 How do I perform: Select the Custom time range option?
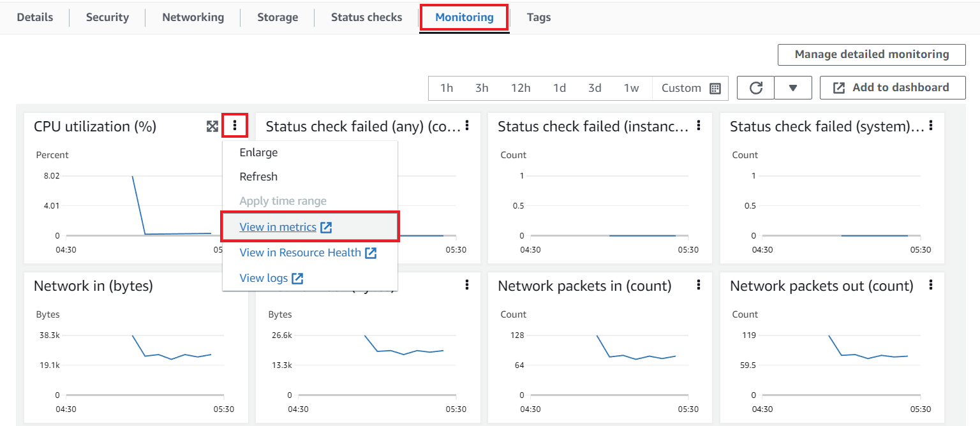pyautogui.click(x=681, y=87)
